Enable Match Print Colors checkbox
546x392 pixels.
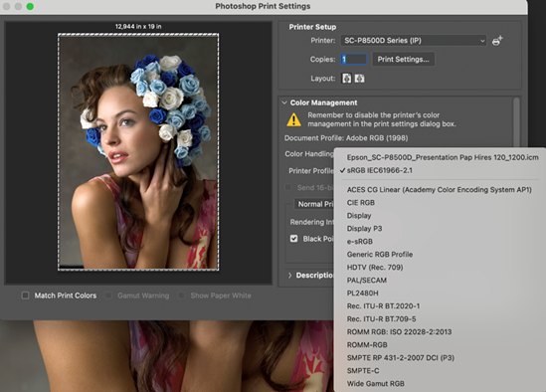point(25,295)
